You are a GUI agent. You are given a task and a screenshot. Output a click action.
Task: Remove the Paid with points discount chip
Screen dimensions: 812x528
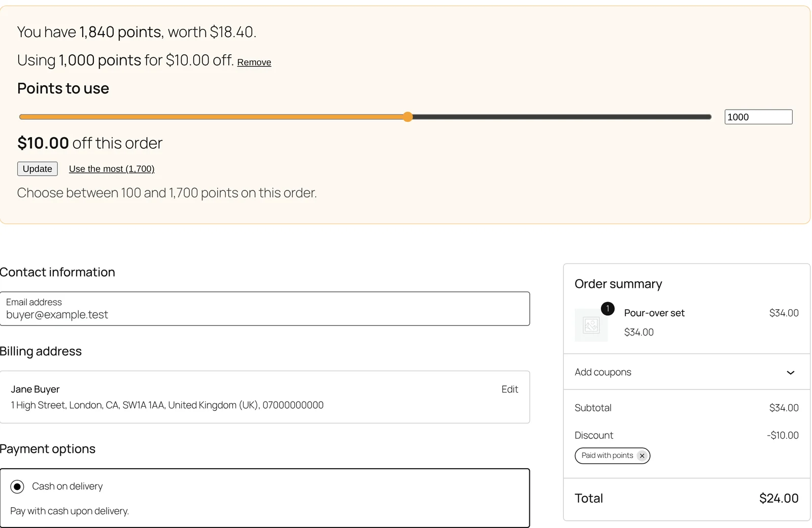coord(642,456)
